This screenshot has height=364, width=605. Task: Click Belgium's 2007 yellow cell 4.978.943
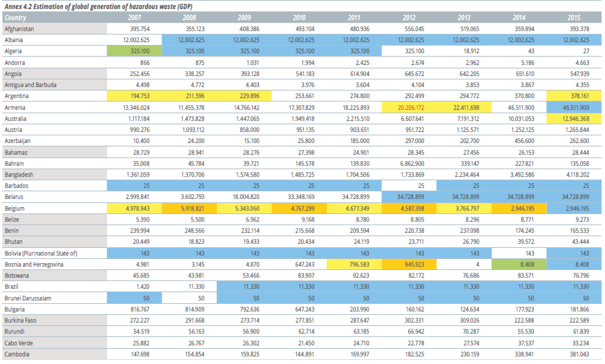pos(134,209)
